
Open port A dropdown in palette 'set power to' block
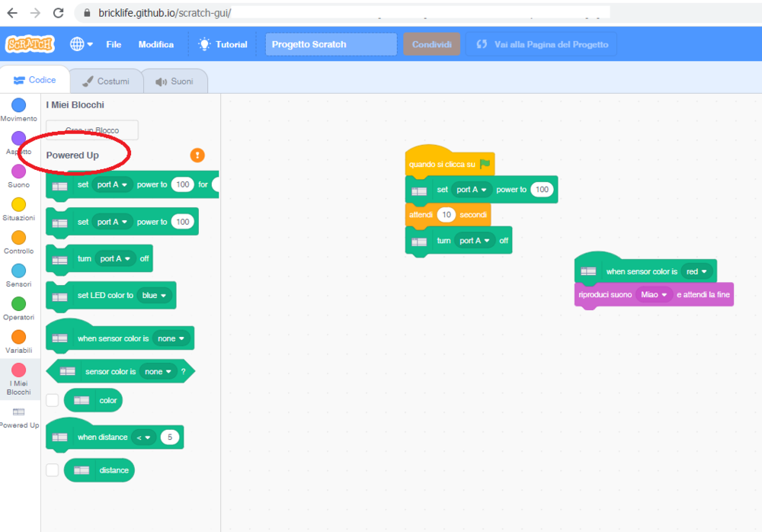point(112,222)
